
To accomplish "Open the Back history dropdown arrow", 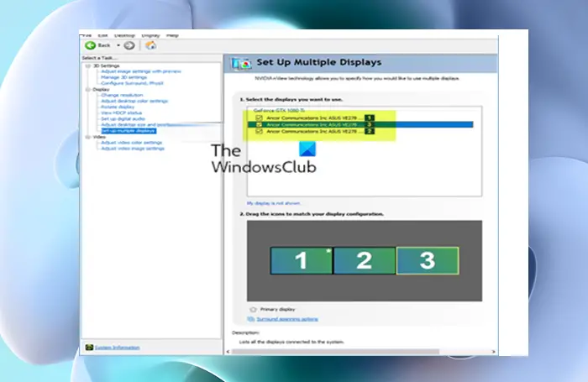I will click(118, 45).
